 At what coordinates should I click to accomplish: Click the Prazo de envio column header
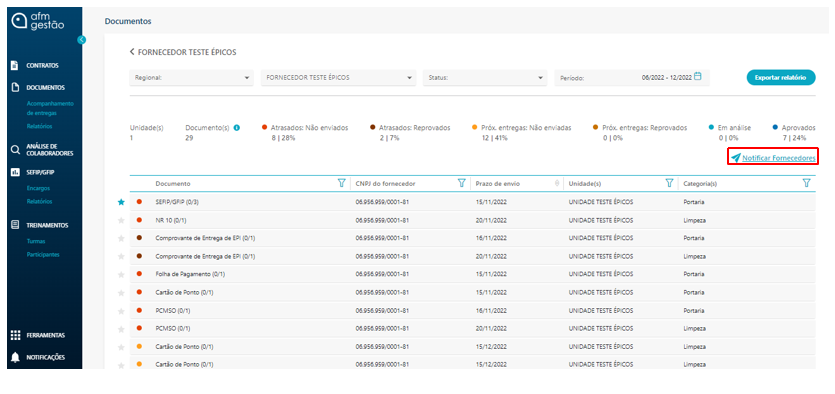(x=498, y=184)
